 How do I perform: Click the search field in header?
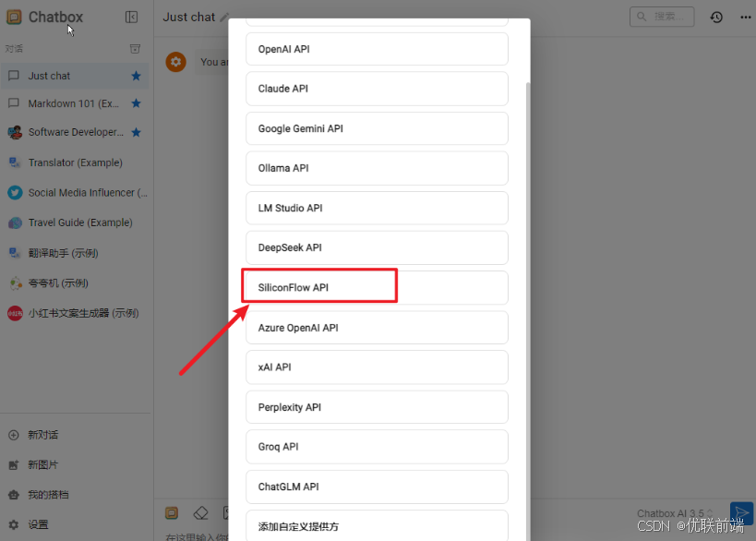(662, 17)
